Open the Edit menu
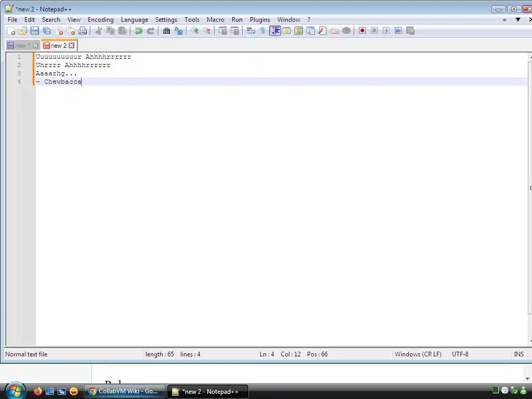This screenshot has width=532, height=399. click(30, 20)
